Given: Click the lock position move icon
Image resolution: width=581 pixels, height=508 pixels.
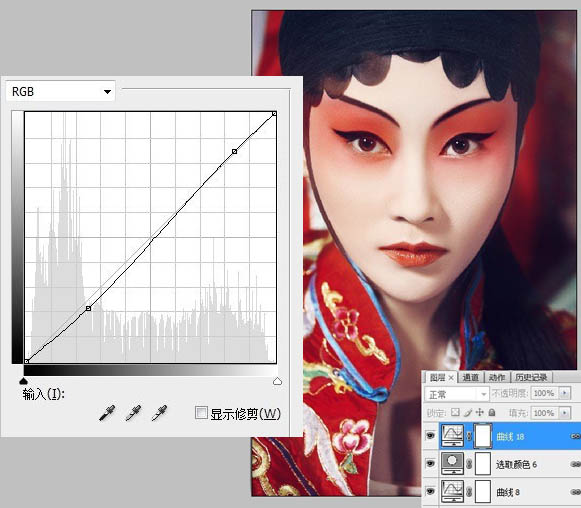Looking at the screenshot, I should pos(479,412).
